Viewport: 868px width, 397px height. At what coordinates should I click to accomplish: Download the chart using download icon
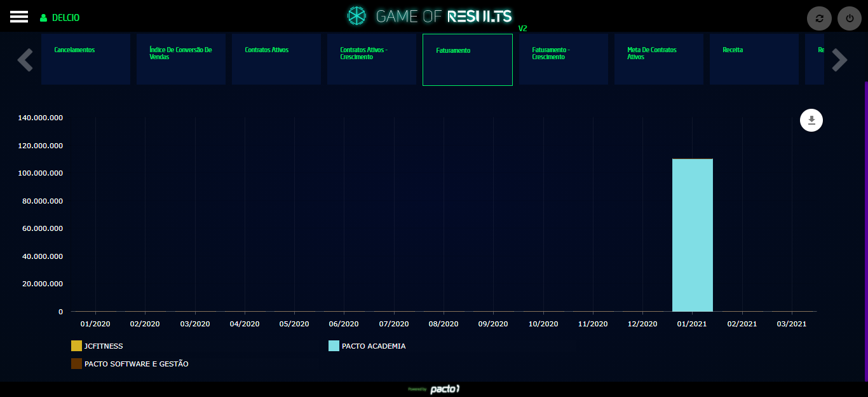point(811,120)
